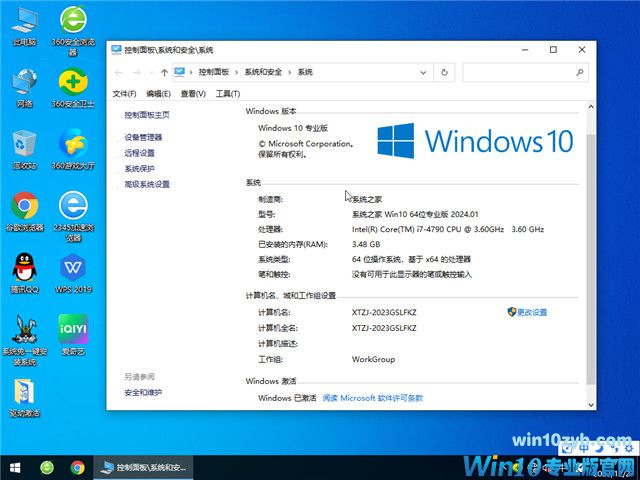Open 高级系统设置 from the sidebar

(147, 184)
